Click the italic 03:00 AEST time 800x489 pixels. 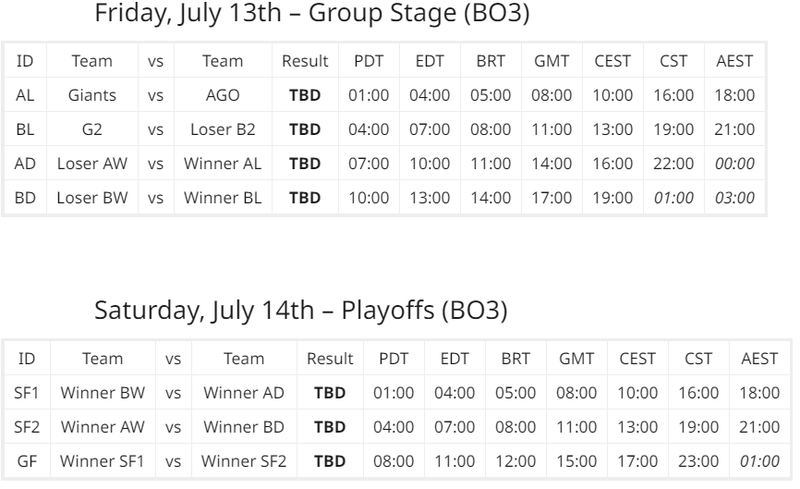(x=734, y=198)
